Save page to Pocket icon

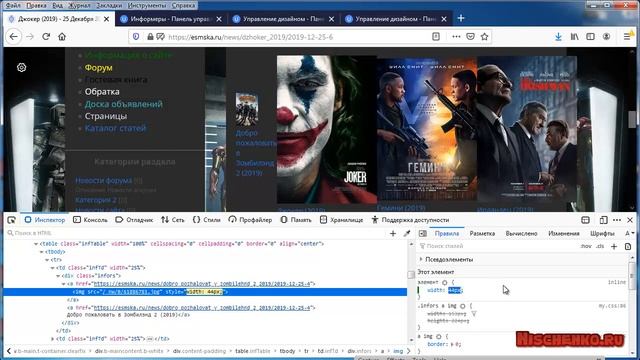[x=470, y=37]
